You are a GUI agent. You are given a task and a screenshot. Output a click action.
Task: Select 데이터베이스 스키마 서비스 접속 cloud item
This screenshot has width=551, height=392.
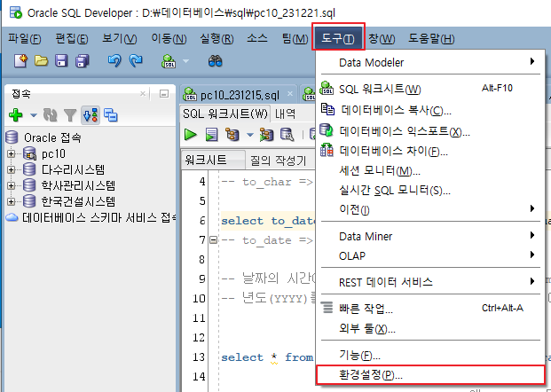click(99, 217)
